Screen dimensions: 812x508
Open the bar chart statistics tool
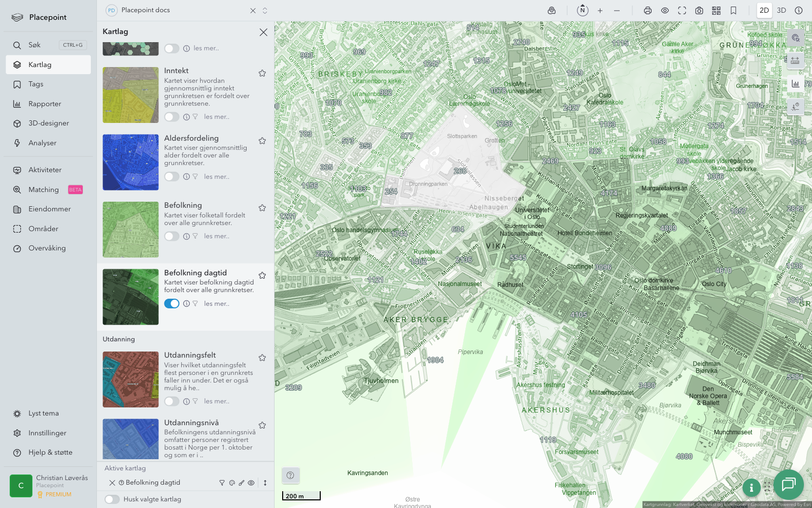[795, 84]
